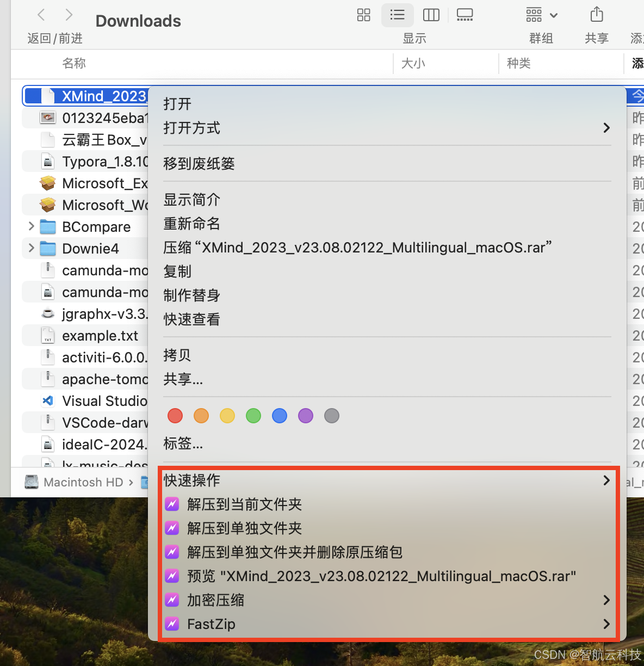The height and width of the screenshot is (666, 644).
Task: Select the 云霸王Box file icon
Action: pyautogui.click(x=48, y=140)
